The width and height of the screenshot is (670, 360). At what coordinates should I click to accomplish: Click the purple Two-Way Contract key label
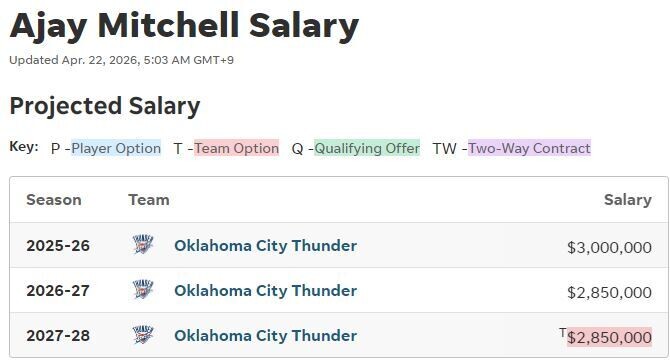coord(529,148)
